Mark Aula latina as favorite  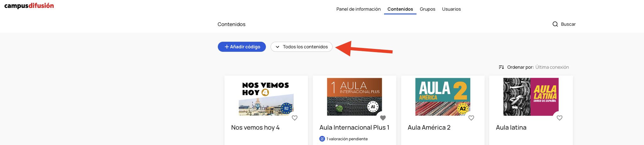[559, 118]
